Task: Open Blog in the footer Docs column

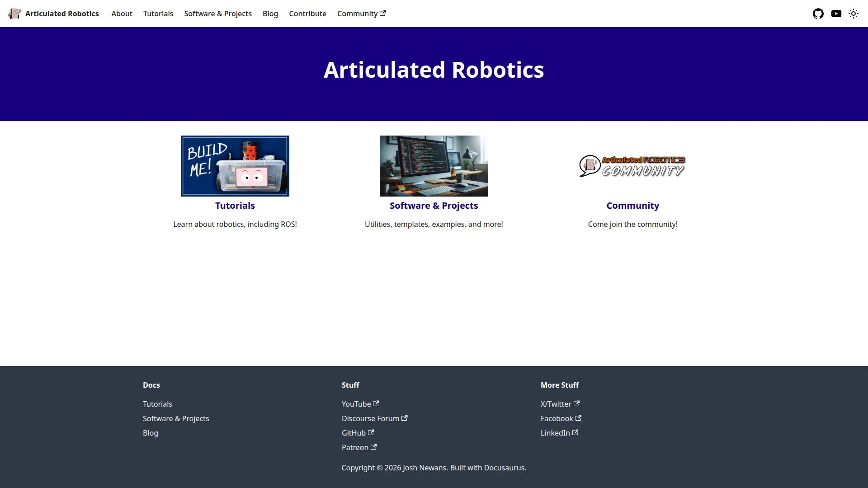Action: [151, 433]
